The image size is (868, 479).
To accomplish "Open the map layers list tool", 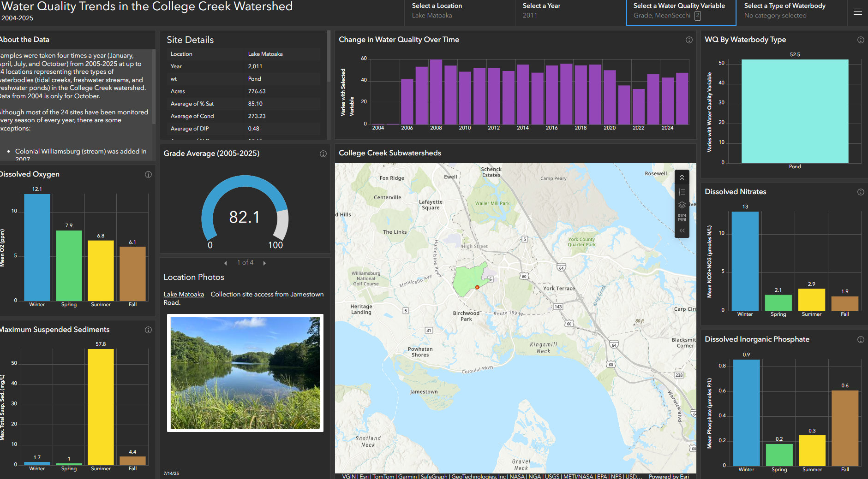I will pos(682,205).
